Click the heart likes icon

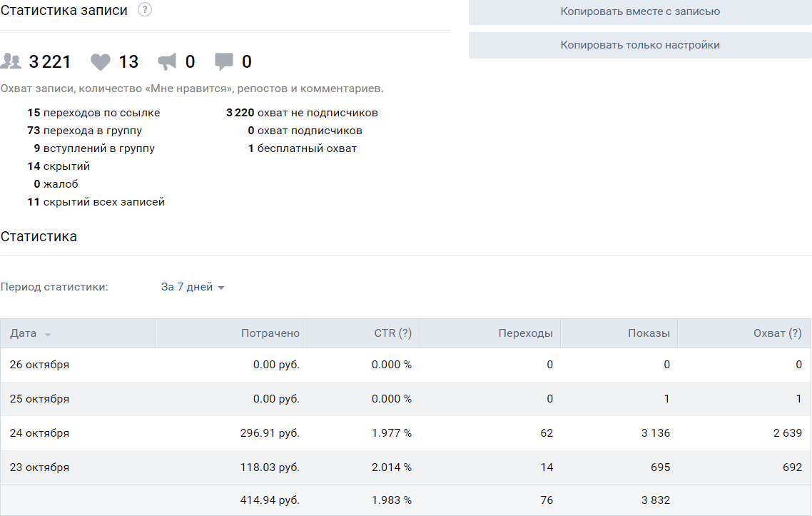coord(101,62)
